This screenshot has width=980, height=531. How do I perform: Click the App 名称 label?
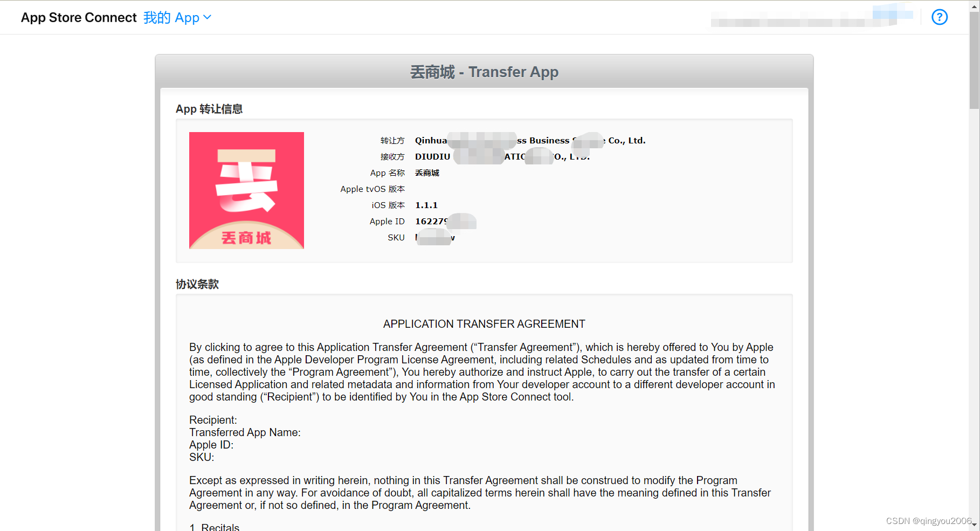pos(388,173)
